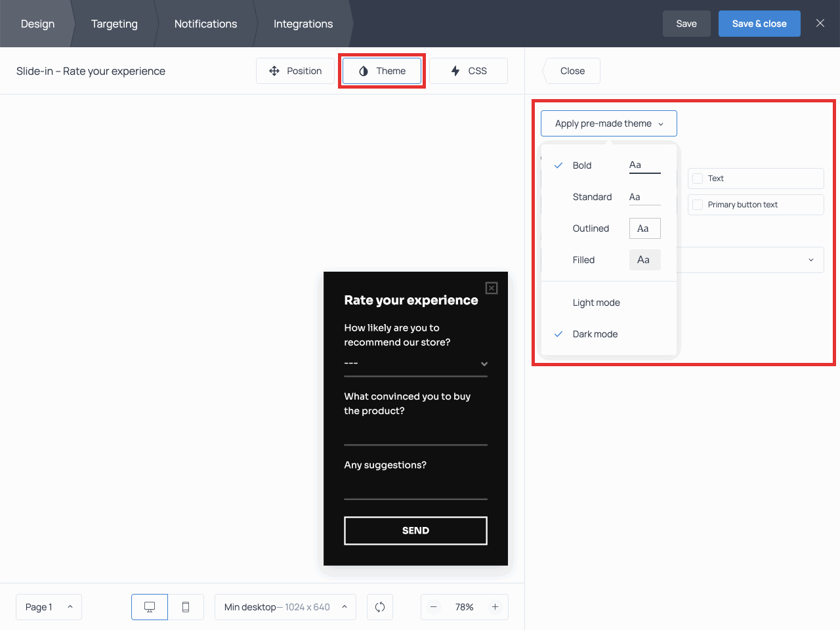The width and height of the screenshot is (840, 630).
Task: Toggle the Text color checkbox
Action: click(698, 178)
